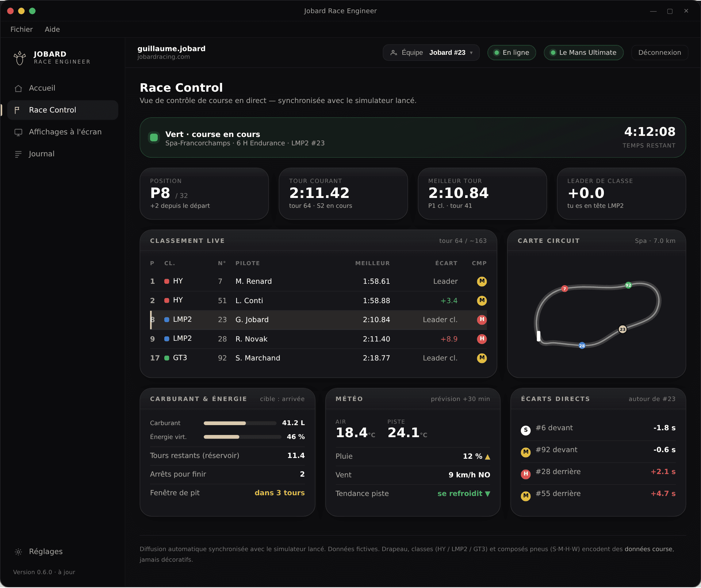701x588 pixels.
Task: Open Réglages gear icon
Action: tap(18, 552)
